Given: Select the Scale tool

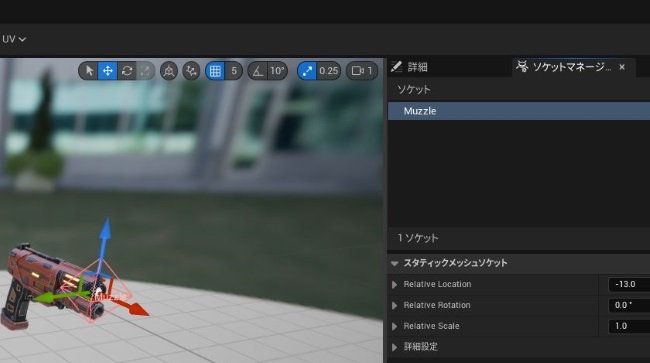Looking at the screenshot, I should click(145, 71).
